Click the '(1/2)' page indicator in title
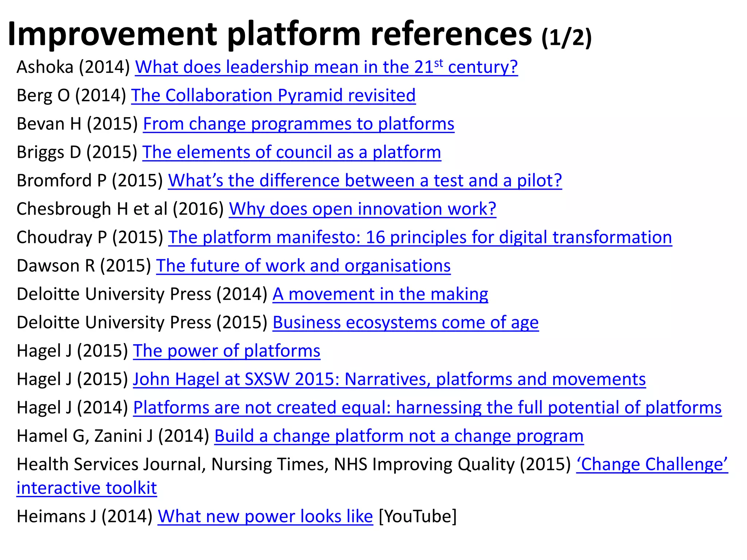The image size is (747, 560). [x=566, y=38]
